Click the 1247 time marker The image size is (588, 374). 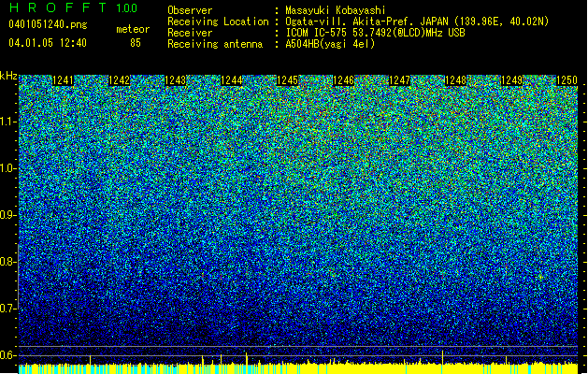400,80
